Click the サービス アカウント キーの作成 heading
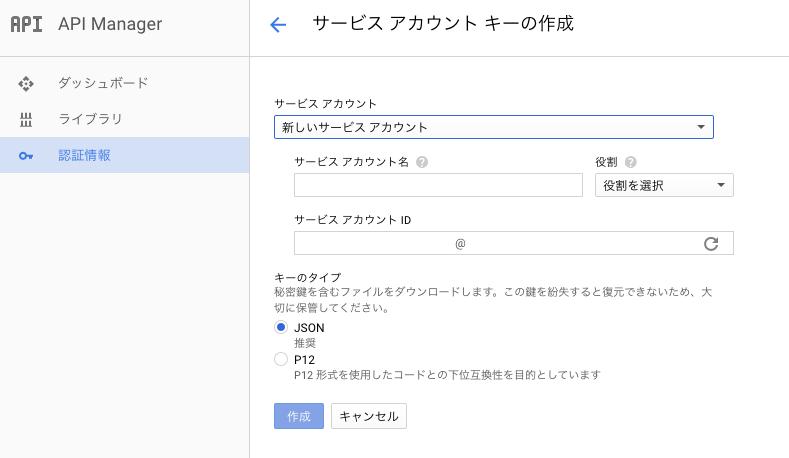 coord(443,23)
